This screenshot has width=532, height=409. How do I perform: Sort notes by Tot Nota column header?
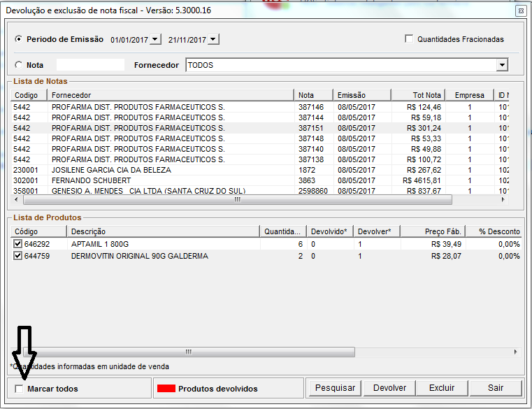pos(418,95)
